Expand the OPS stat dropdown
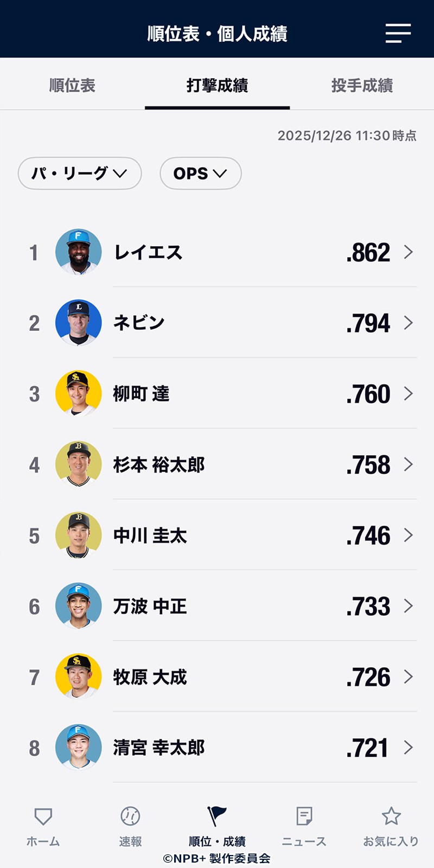 coord(200,174)
